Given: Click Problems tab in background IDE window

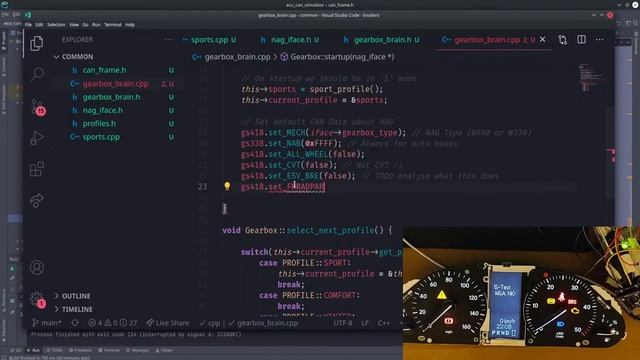Looking at the screenshot, I should (x=80, y=350).
